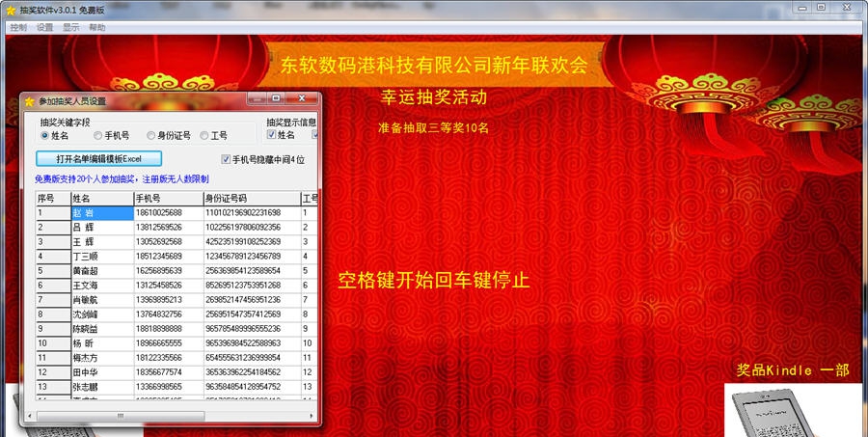Click phone number 18818898888

tap(169, 329)
